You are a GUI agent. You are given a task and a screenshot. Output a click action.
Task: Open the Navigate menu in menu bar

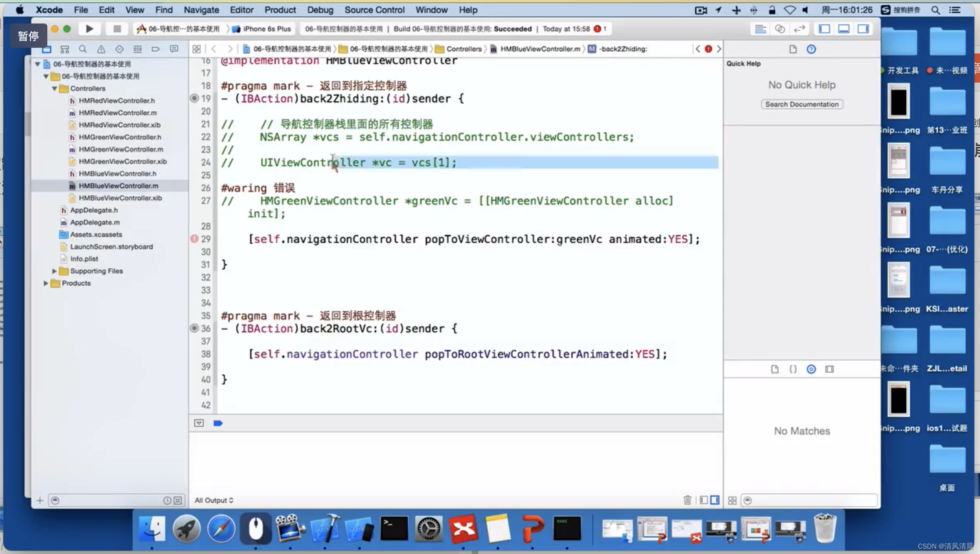[201, 9]
